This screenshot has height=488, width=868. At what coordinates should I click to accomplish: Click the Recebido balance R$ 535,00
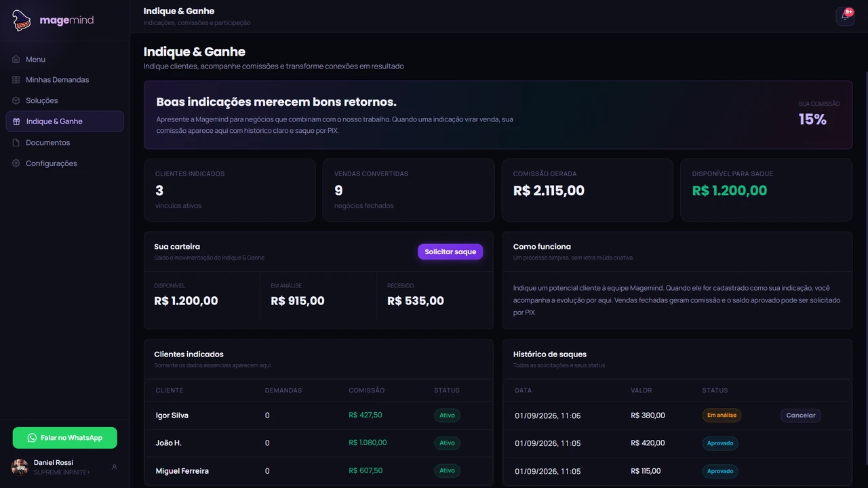[x=416, y=301]
